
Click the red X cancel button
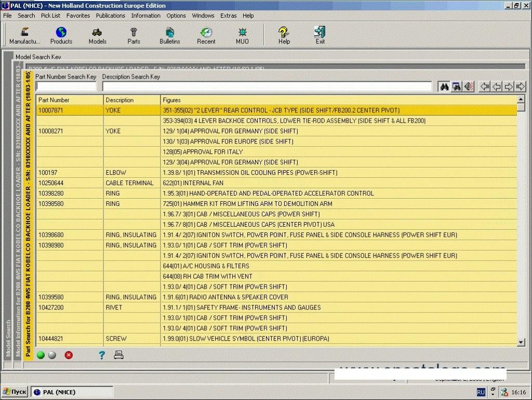tap(69, 355)
